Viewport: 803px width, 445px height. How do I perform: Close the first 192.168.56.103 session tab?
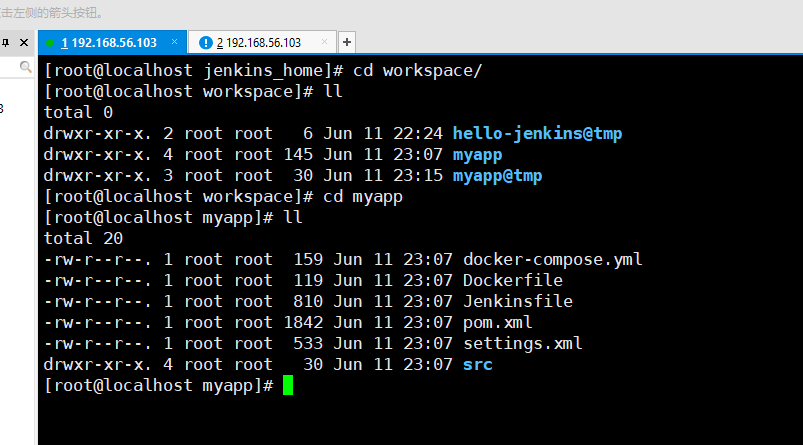click(x=175, y=42)
